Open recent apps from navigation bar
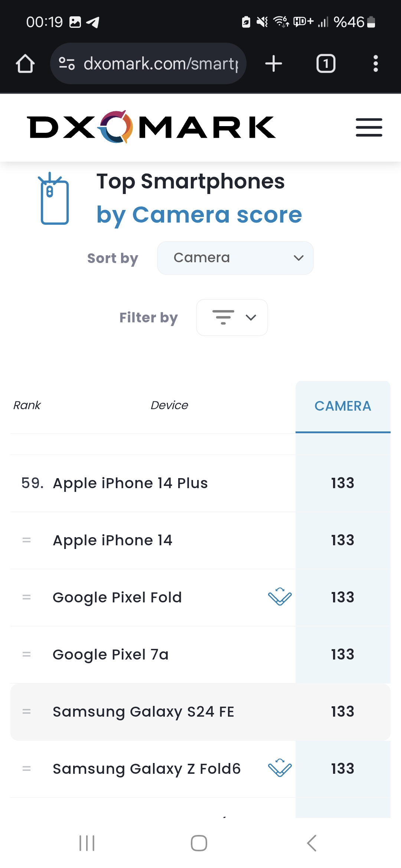Viewport: 401px width, 868px height. [x=87, y=843]
